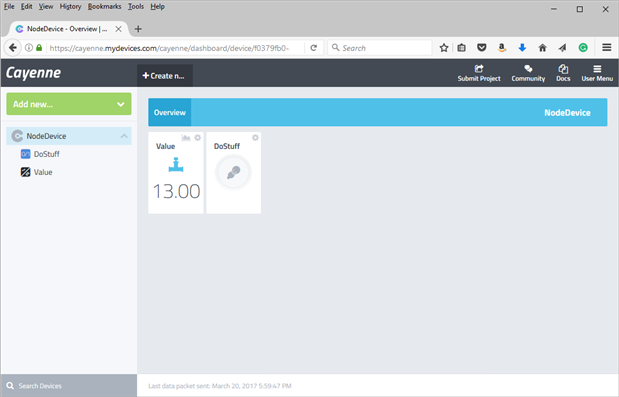The image size is (619, 397).
Task: Show bookmarks list icon
Action: pos(461,48)
